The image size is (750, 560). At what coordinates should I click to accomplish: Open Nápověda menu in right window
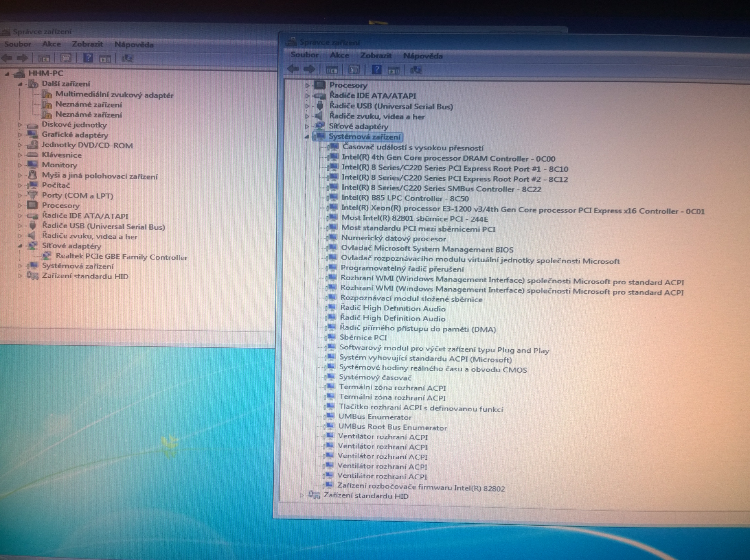click(423, 56)
